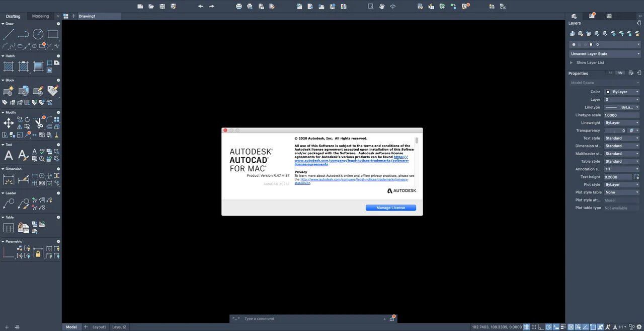Click the Undo arrow in toolbar
The height and width of the screenshot is (331, 644).
pyautogui.click(x=201, y=7)
